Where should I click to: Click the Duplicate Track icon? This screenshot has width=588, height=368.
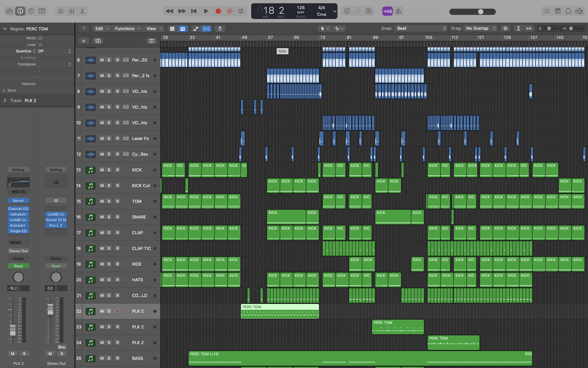tap(98, 41)
